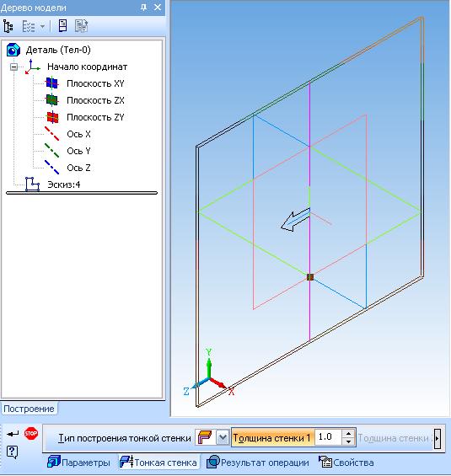Confirm the operation with the create-object arrow
Screen dimensions: 451x476
pyautogui.click(x=13, y=434)
